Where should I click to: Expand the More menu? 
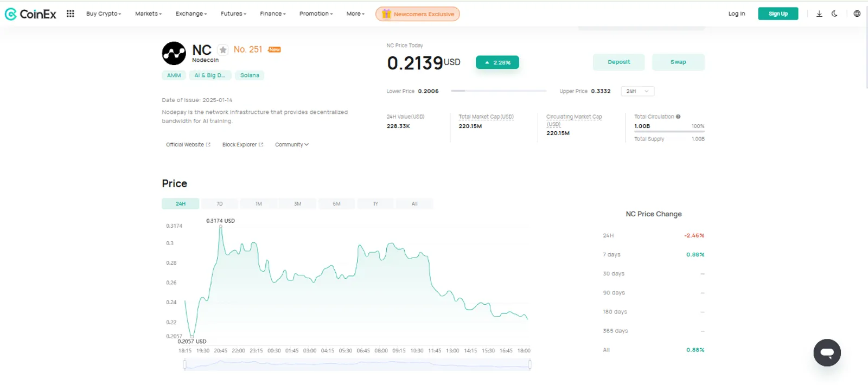pos(356,14)
